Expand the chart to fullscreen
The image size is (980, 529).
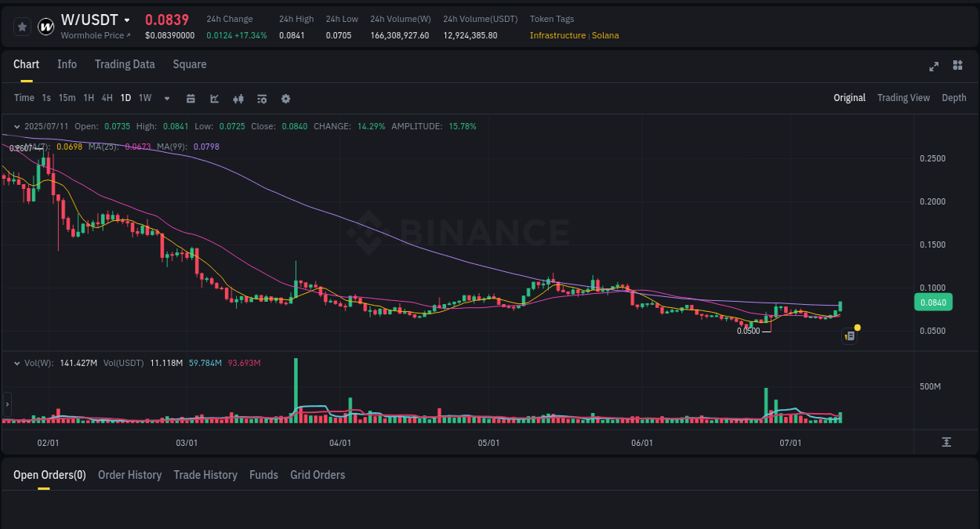933,66
